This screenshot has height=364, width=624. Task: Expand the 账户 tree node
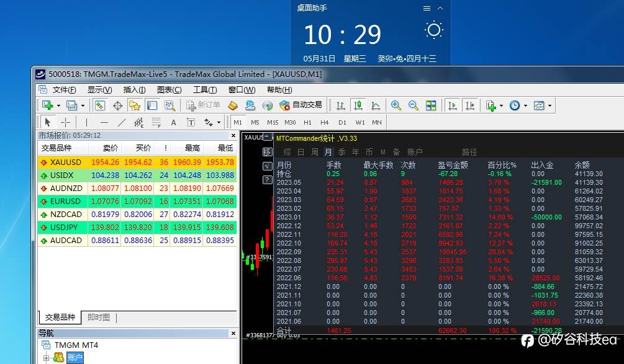tap(46, 358)
